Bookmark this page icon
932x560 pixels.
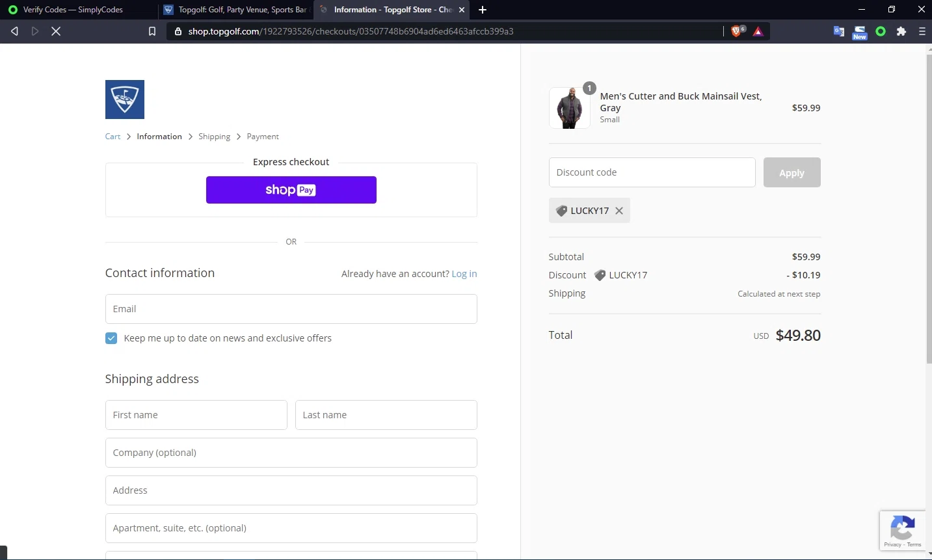(x=152, y=31)
